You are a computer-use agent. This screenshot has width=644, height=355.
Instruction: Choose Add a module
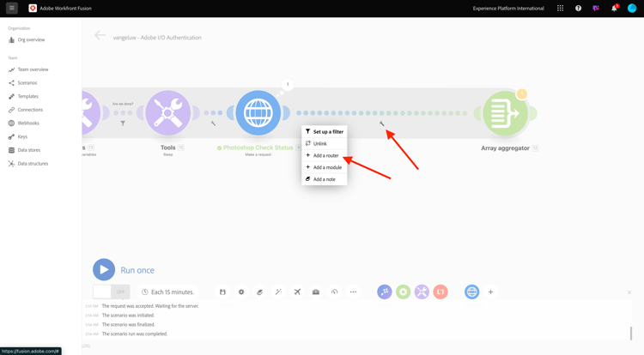325,167
